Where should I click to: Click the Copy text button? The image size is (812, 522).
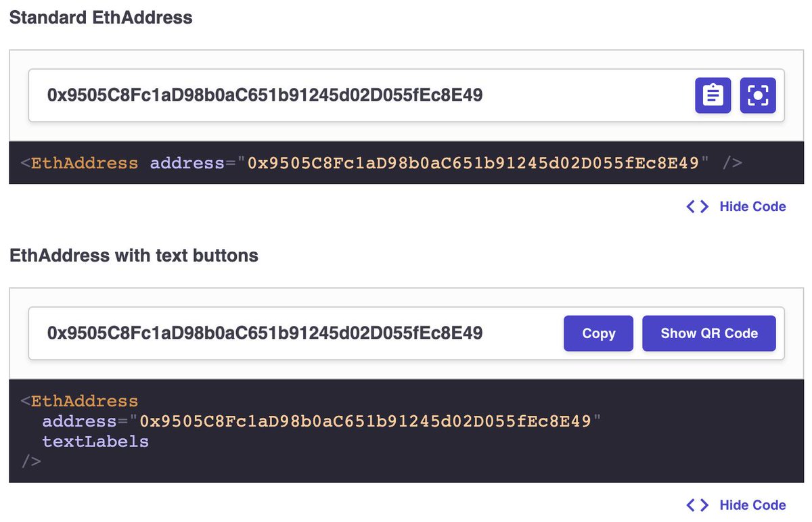[x=598, y=333]
